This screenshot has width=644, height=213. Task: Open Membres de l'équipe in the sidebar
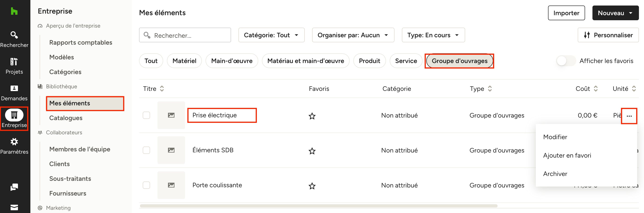(x=80, y=149)
